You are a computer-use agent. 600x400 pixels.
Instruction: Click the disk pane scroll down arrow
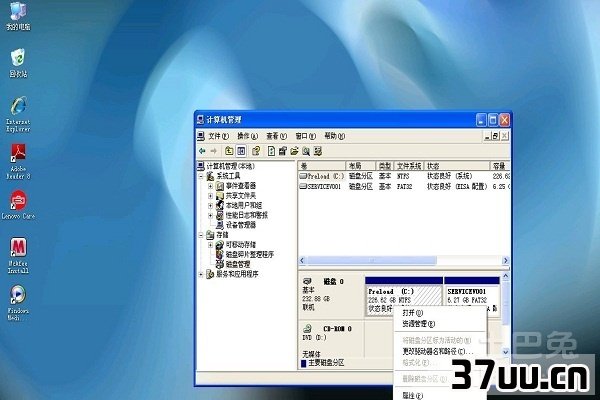pos(505,352)
